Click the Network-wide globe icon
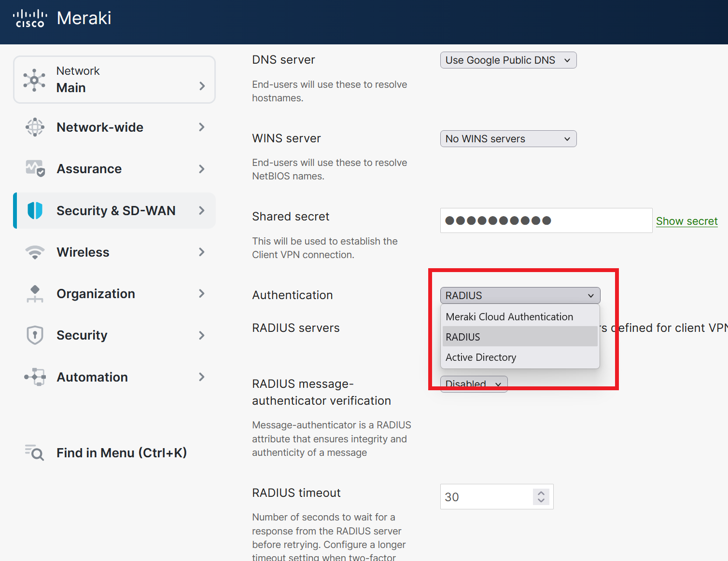The height and width of the screenshot is (561, 728). (35, 127)
